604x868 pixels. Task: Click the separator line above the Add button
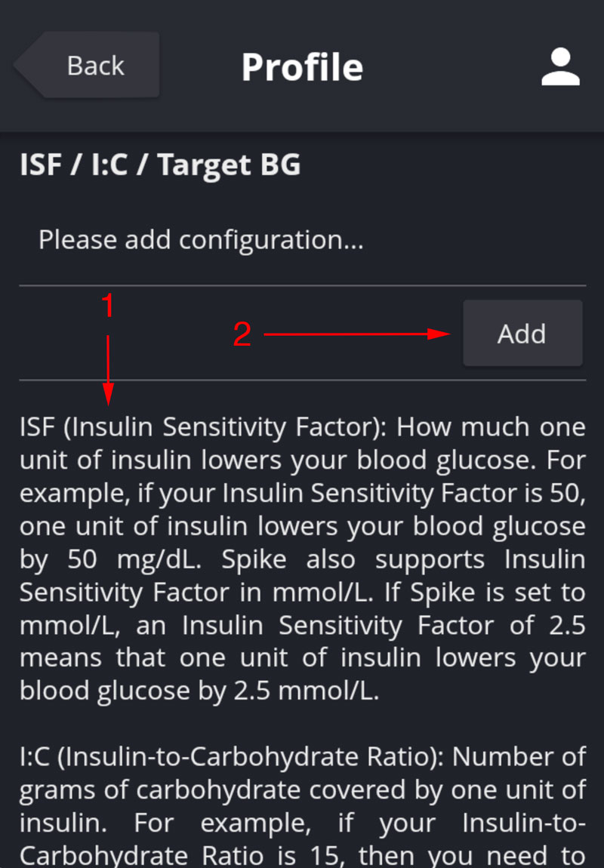(302, 286)
